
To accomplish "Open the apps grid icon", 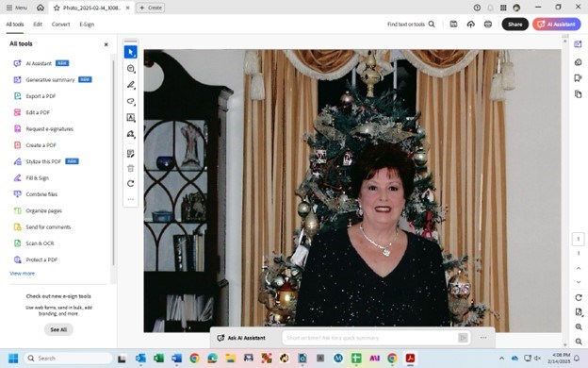I will click(503, 8).
